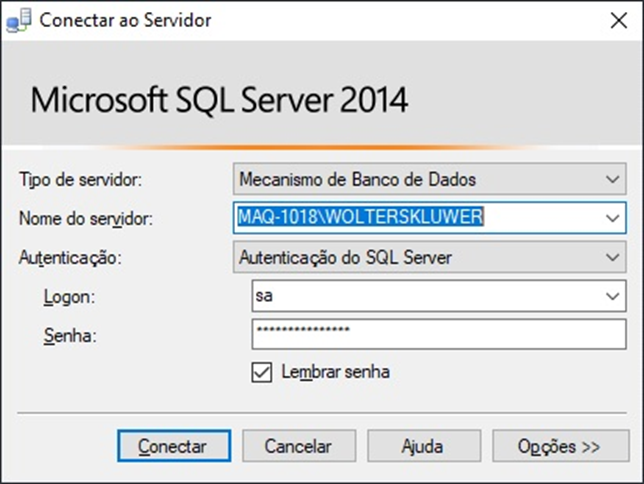Click the Microsoft SQL Server 2014 banner text

pos(219,100)
